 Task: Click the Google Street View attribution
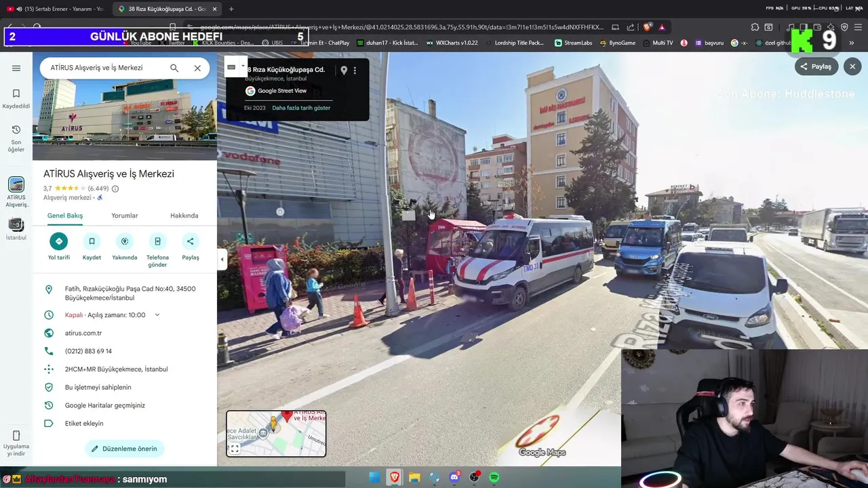[x=276, y=91]
